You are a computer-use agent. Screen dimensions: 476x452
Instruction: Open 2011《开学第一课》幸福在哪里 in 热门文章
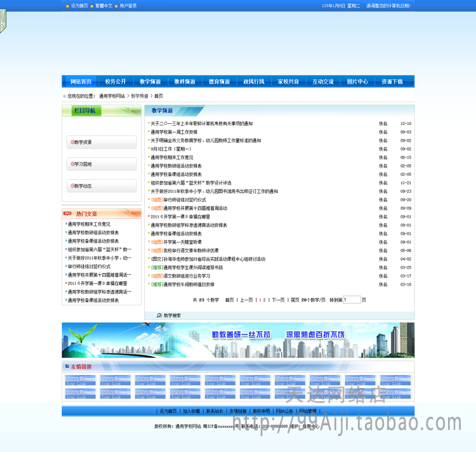98,284
